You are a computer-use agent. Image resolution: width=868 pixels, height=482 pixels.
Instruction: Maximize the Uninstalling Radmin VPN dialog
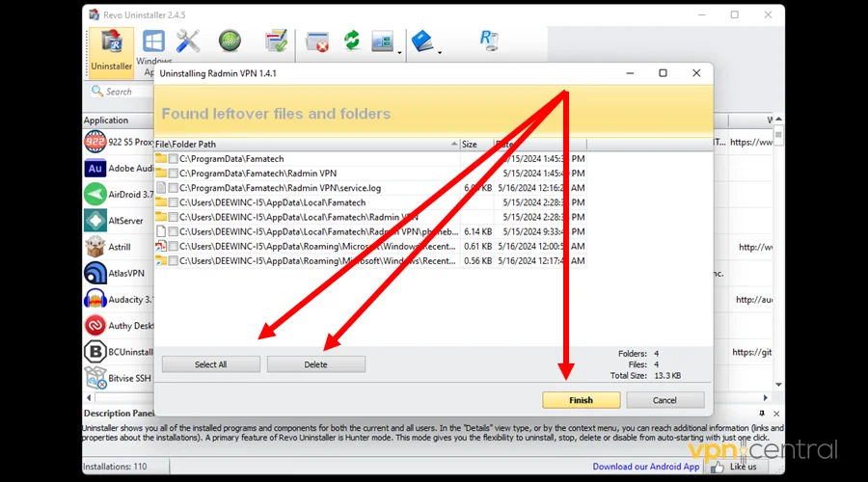pyautogui.click(x=663, y=73)
